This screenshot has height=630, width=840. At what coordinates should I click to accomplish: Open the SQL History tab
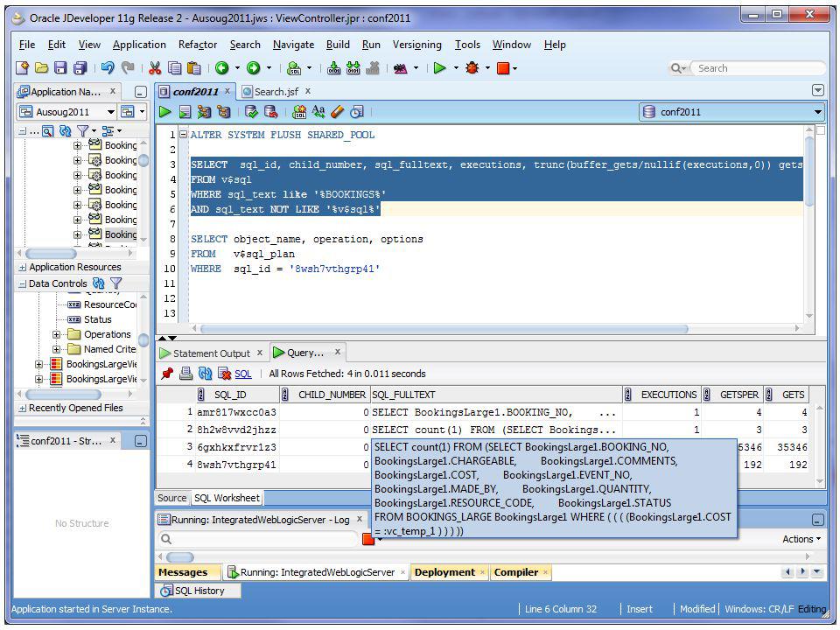[199, 591]
